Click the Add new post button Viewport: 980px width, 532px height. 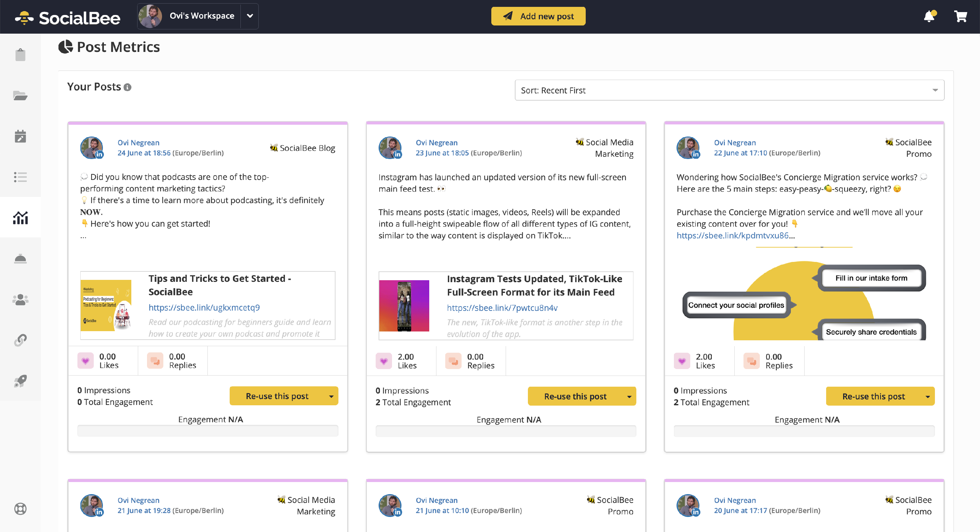click(x=538, y=16)
